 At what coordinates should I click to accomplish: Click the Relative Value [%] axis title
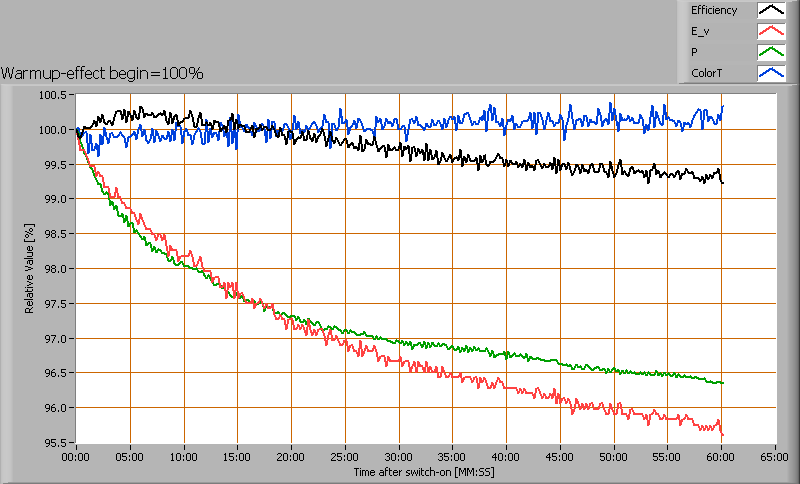coord(30,269)
